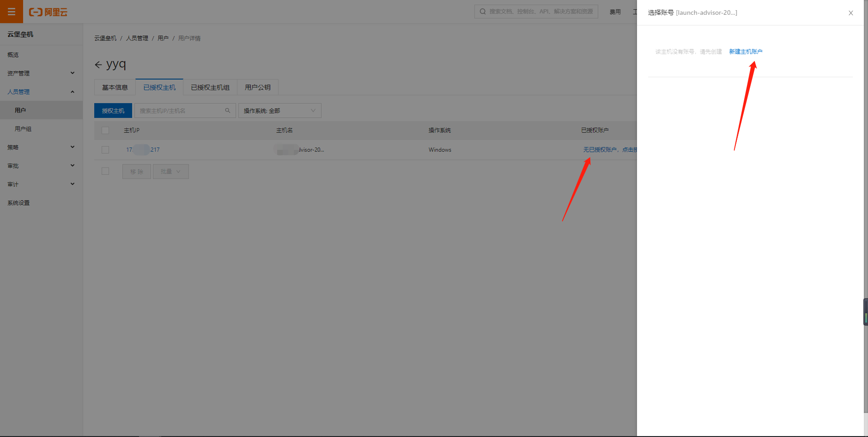Open the 操作系统: 全部 dropdown filter
868x437 pixels.
(279, 111)
